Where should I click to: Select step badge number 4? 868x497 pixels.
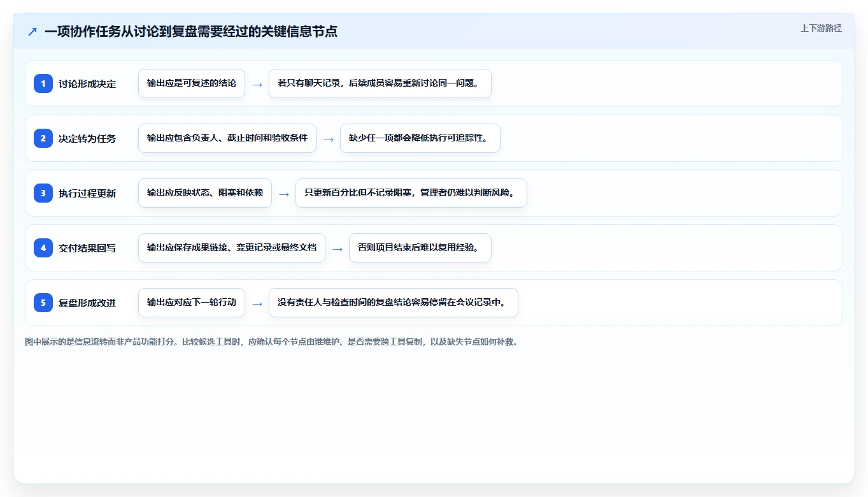[43, 248]
